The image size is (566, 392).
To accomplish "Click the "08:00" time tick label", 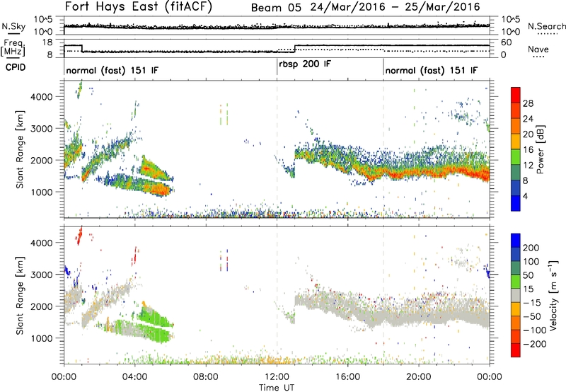I will [x=206, y=377].
